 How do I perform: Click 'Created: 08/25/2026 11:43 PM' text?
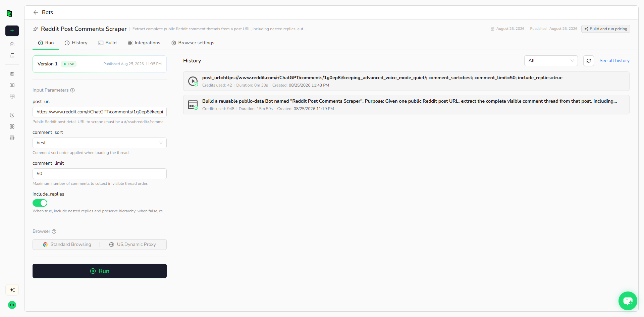tap(301, 85)
